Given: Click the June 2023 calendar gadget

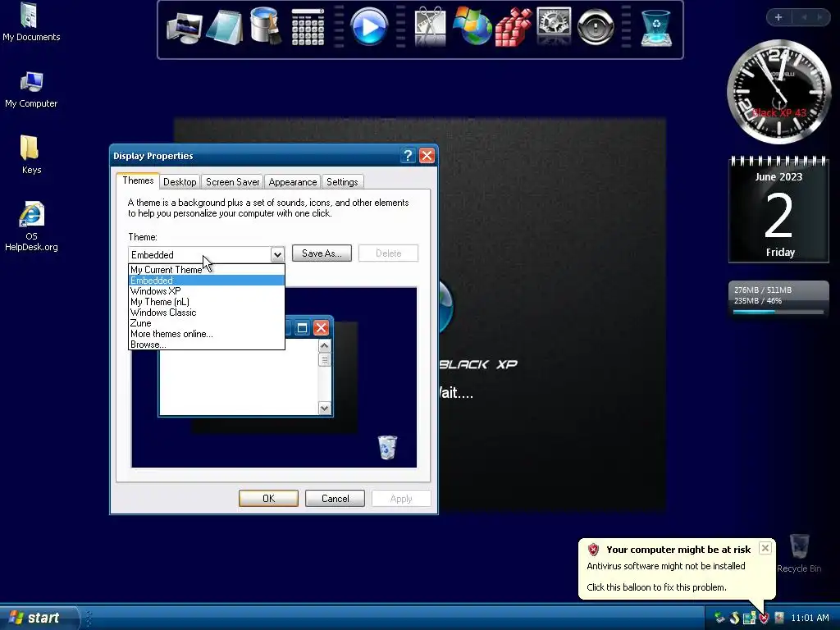Looking at the screenshot, I should pyautogui.click(x=778, y=209).
